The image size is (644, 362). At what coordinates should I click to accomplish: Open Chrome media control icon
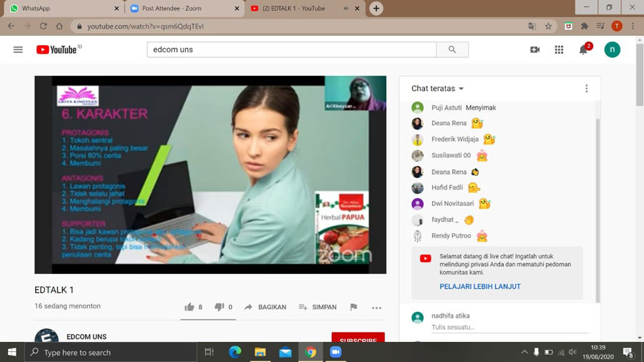pyautogui.click(x=600, y=26)
